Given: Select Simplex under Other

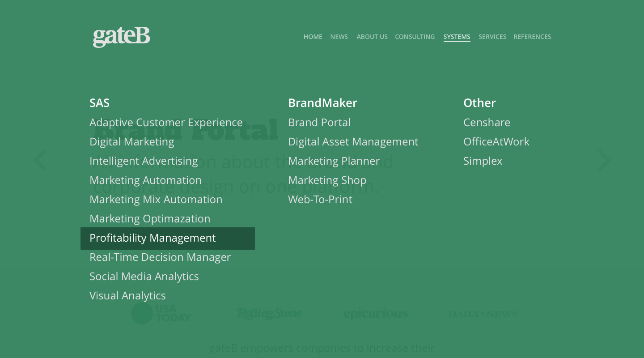Looking at the screenshot, I should click(483, 161).
